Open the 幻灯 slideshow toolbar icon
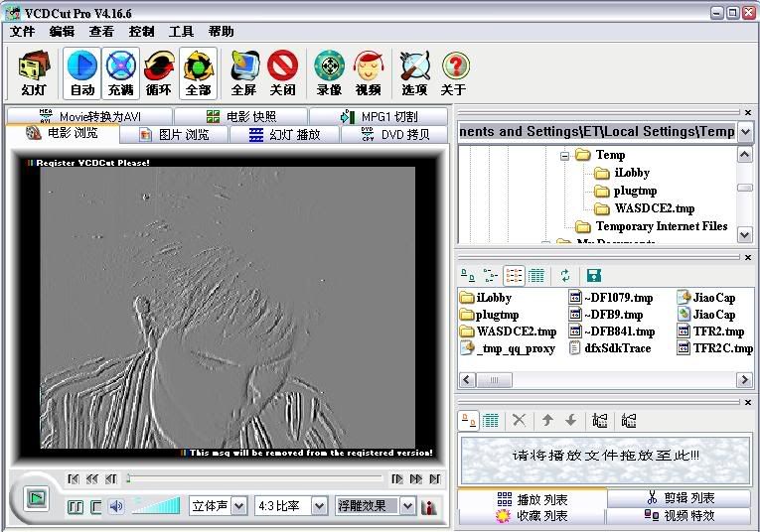760x532 pixels. (34, 73)
